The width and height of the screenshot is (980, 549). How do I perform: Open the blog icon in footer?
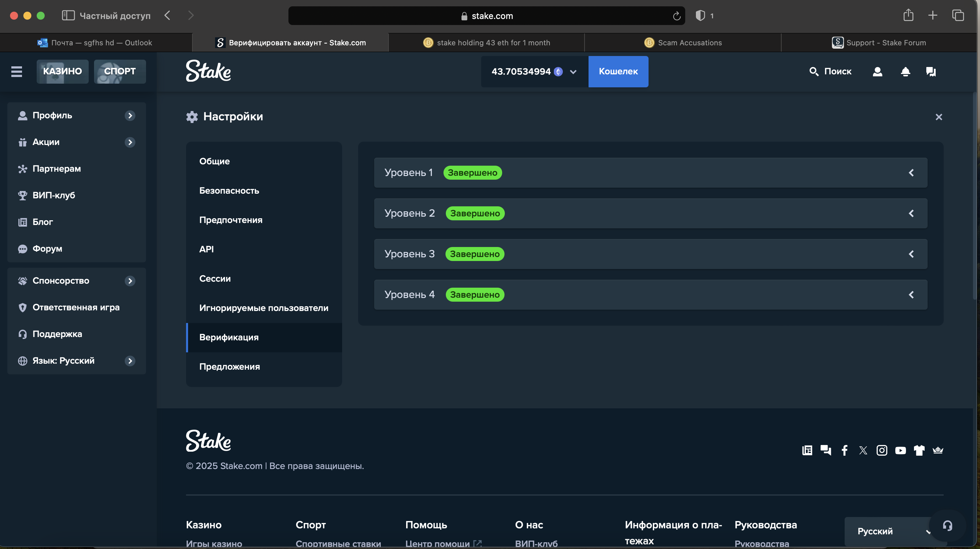point(807,450)
